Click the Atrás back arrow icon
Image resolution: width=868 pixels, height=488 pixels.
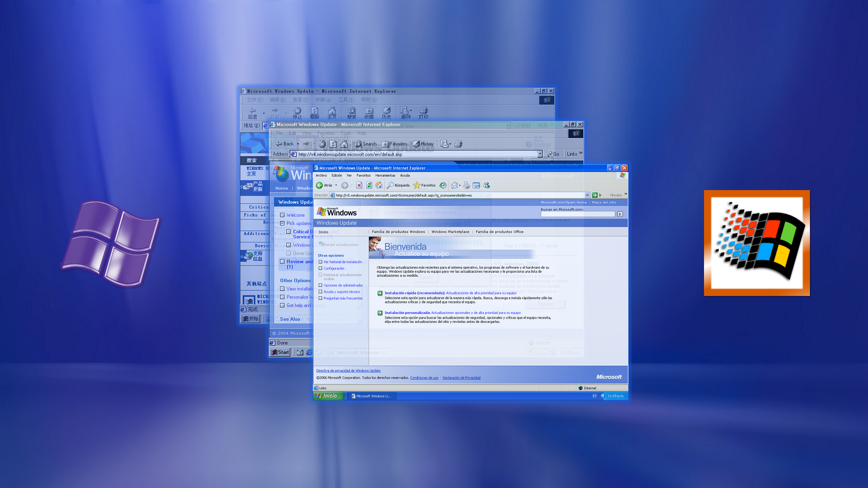point(320,185)
